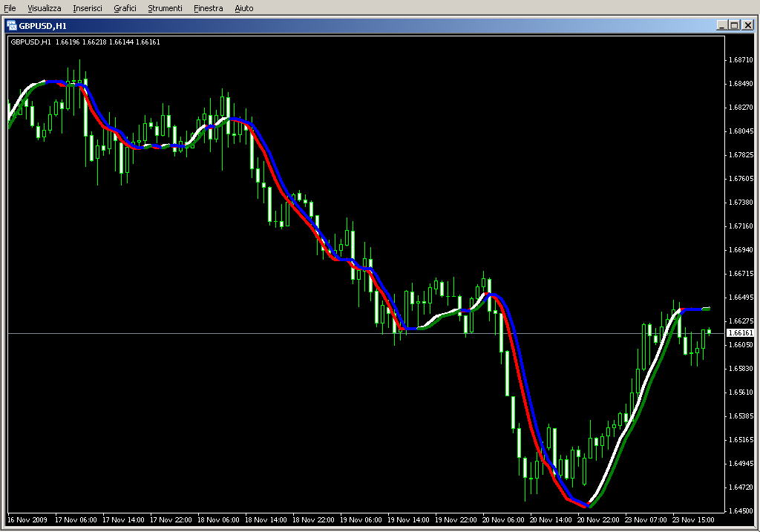Close the GBPUSD,H1 chart window
760x532 pixels.
click(x=748, y=25)
